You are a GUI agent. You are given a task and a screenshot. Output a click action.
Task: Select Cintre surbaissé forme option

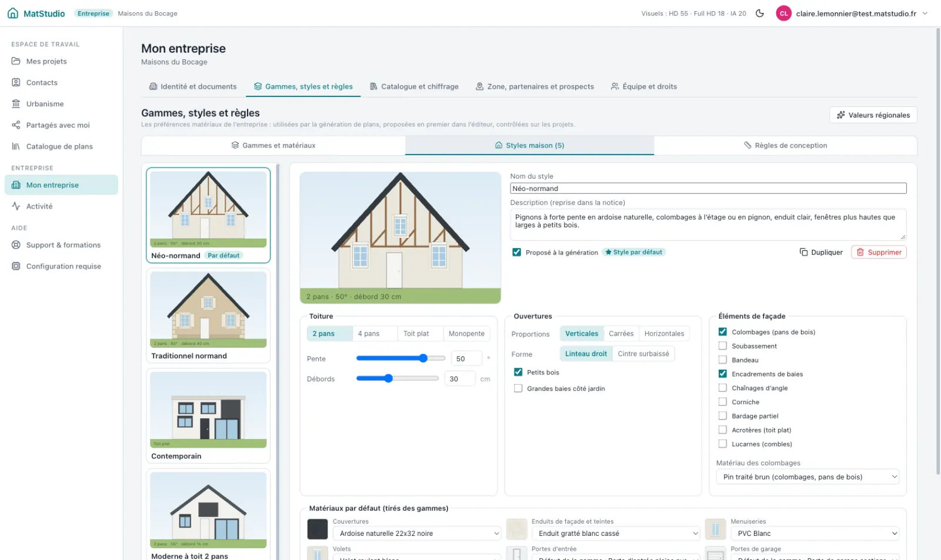[x=643, y=354]
